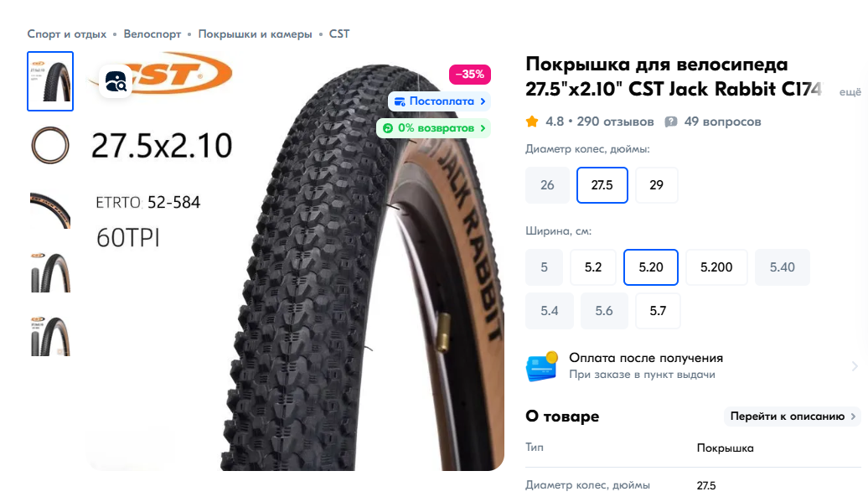This screenshot has height=502, width=868.
Task: Click the questions speech bubble icon
Action: (671, 122)
